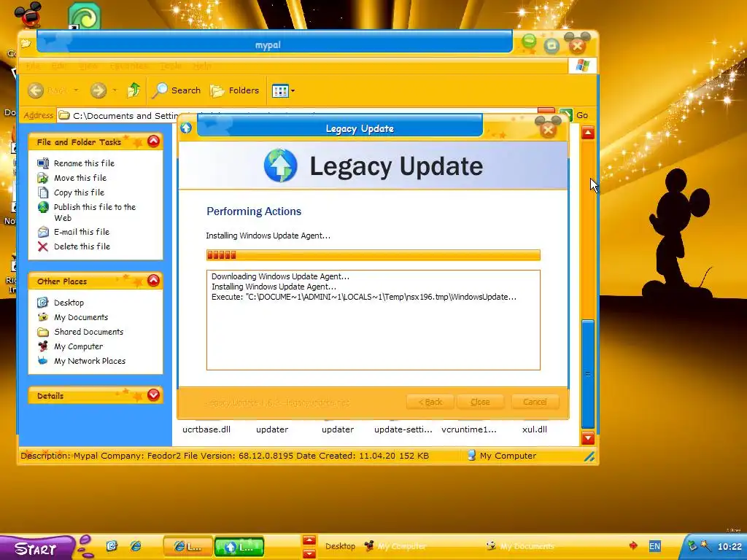Viewport: 747px width, 560px height.
Task: Expand the Details panel
Action: coord(153,394)
